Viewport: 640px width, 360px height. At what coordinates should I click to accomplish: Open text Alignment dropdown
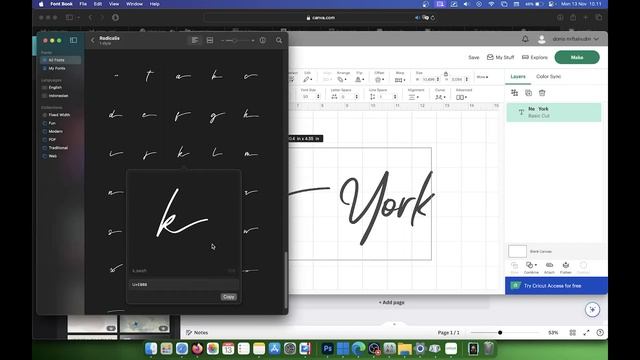click(414, 97)
